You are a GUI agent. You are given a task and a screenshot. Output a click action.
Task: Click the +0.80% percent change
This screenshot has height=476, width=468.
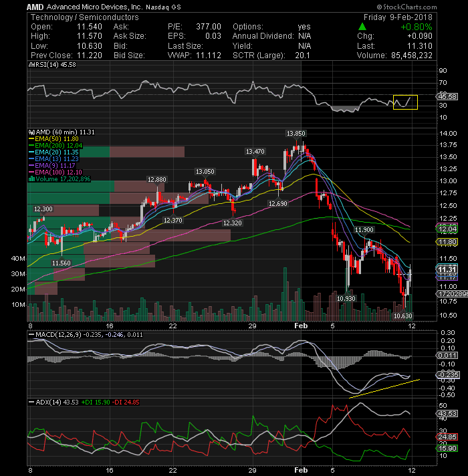[417, 27]
